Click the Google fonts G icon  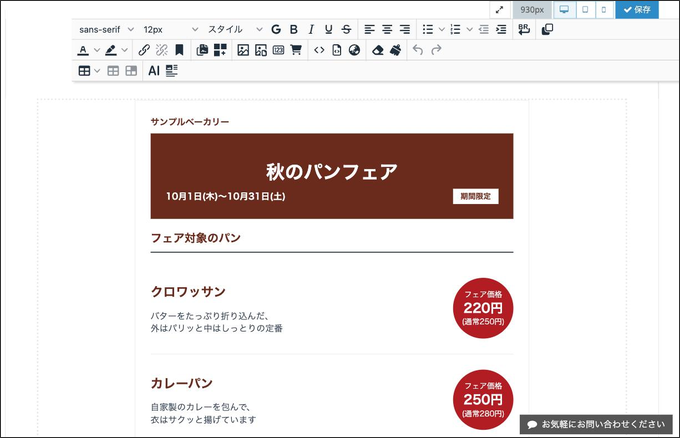[276, 29]
